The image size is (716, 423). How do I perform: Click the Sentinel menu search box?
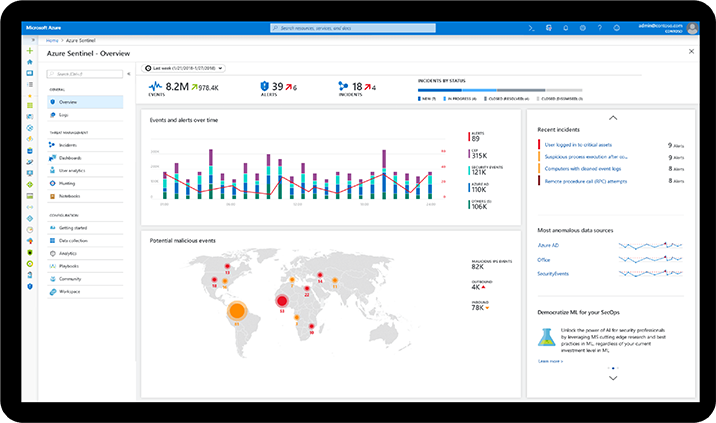click(x=85, y=74)
